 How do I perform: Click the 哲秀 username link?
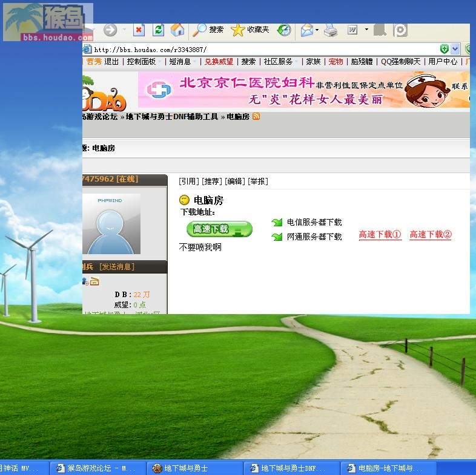click(94, 62)
